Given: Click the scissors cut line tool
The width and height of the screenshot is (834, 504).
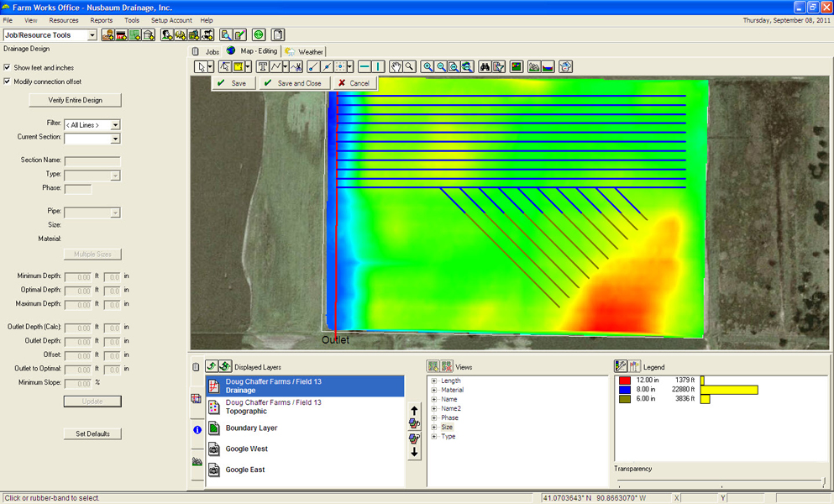Looking at the screenshot, I should [296, 66].
